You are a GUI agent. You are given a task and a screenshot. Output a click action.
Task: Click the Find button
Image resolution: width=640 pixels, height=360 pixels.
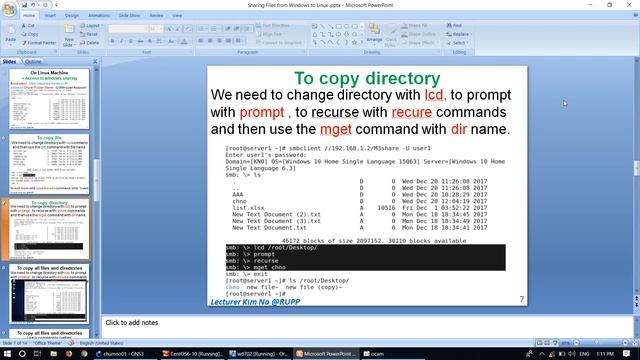pyautogui.click(x=454, y=26)
